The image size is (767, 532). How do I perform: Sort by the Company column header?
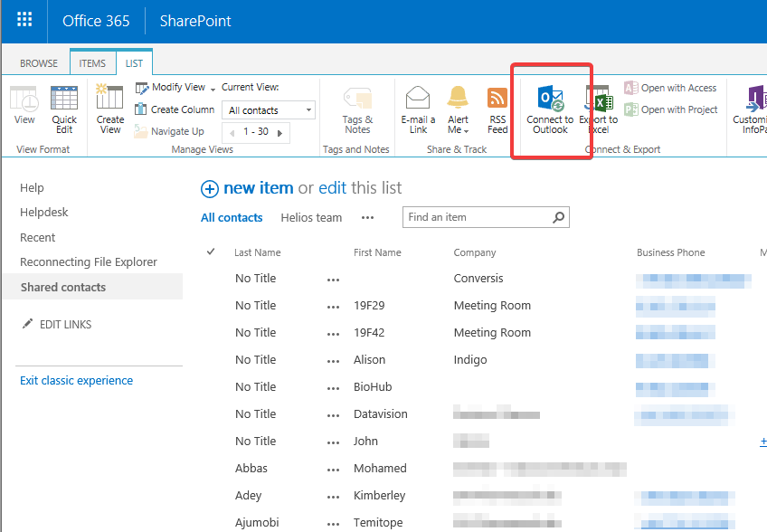tap(475, 252)
